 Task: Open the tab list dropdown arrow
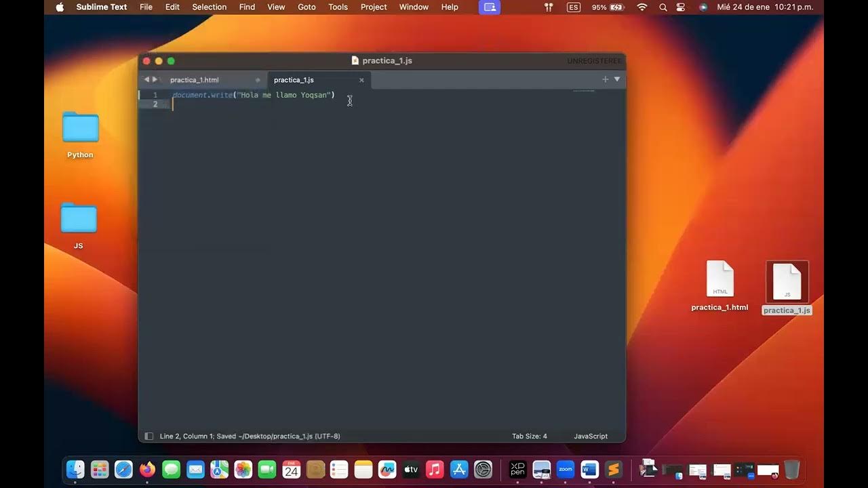coord(617,79)
